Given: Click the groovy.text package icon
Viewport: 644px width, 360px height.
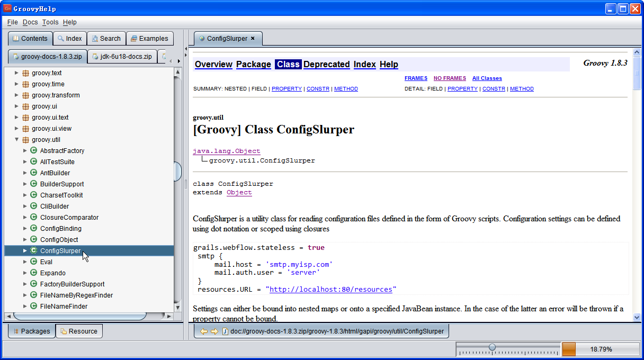Looking at the screenshot, I should pyautogui.click(x=25, y=73).
